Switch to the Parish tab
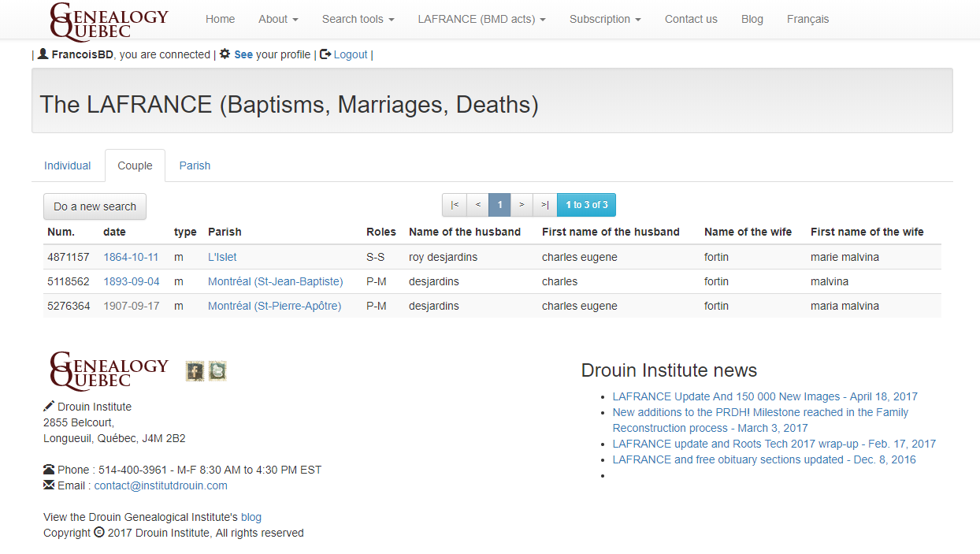Screen dimensions: 980x554 pos(195,165)
